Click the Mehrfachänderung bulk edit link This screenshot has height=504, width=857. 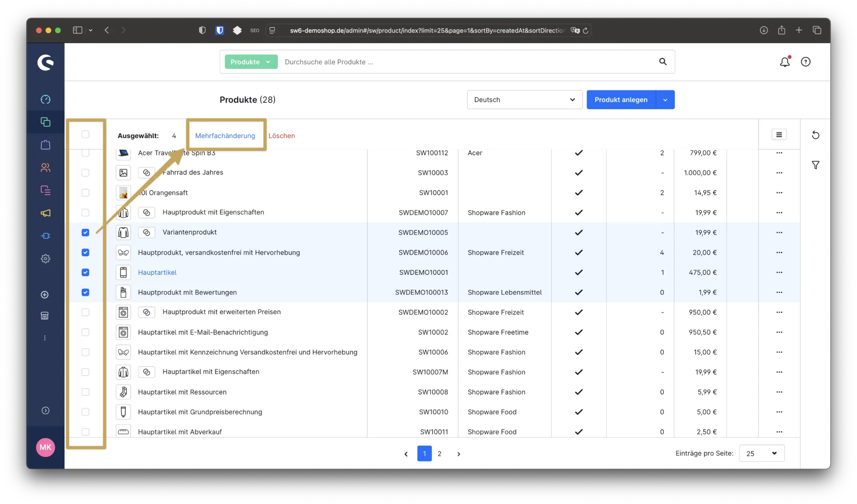click(225, 136)
